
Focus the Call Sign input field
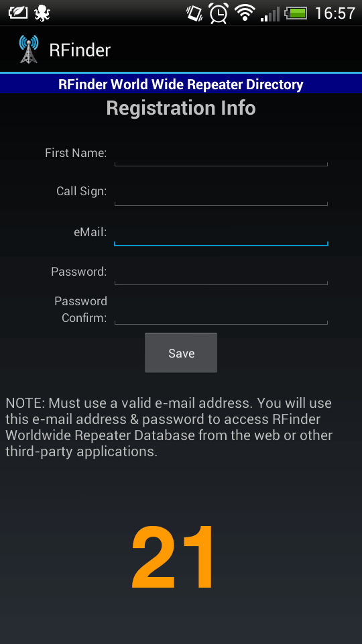click(221, 193)
